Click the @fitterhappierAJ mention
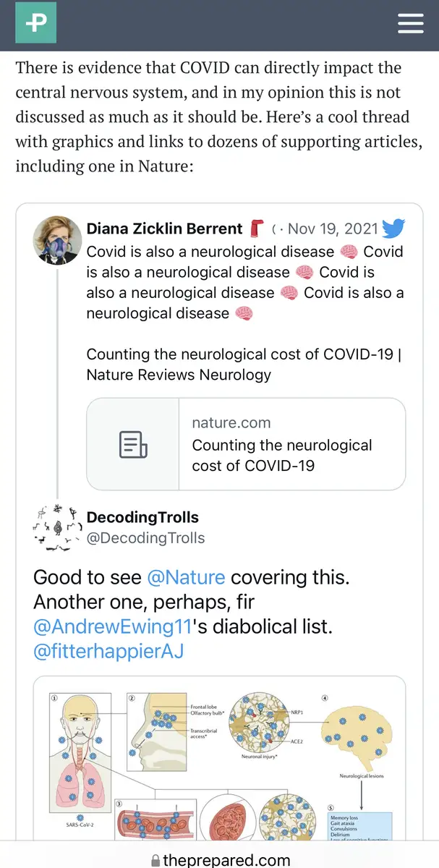Screen dimensions: 439x868 click(108, 651)
